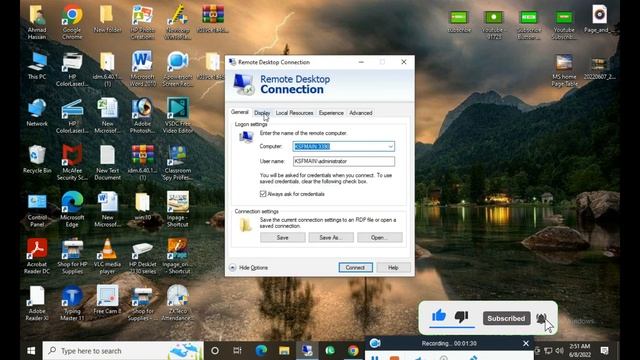Click the thumbs down dislike icon
Image resolution: width=640 pixels, height=360 pixels.
[462, 317]
